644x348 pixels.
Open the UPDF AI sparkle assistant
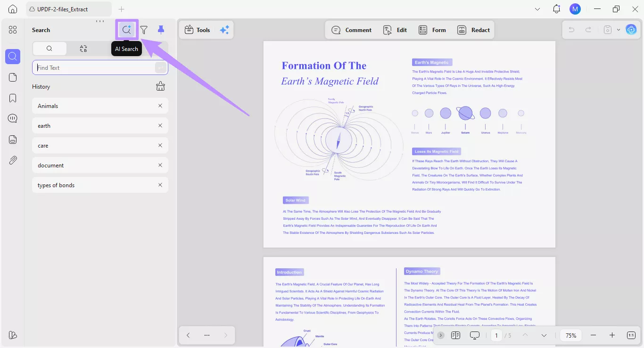pyautogui.click(x=224, y=30)
